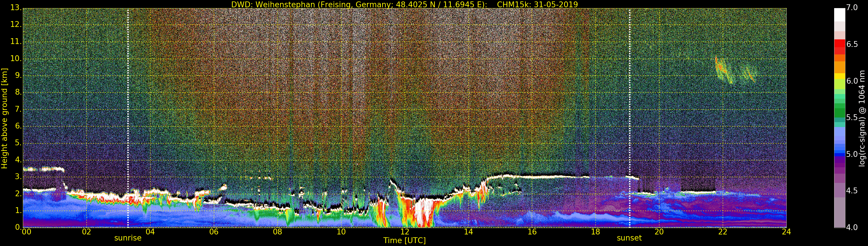
Task: Click the colorbar '5.5' value label
Action: [x=852, y=118]
